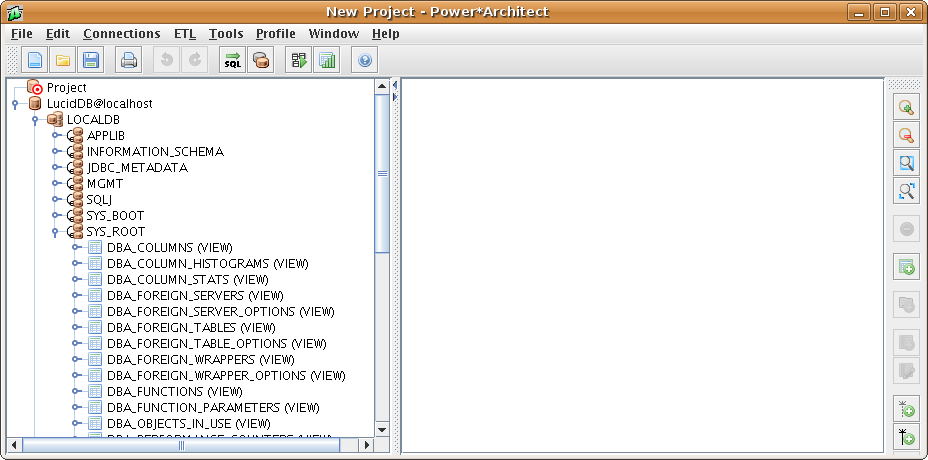Viewport: 928px width, 460px height.
Task: Click the Redo arrow icon
Action: coord(194,60)
